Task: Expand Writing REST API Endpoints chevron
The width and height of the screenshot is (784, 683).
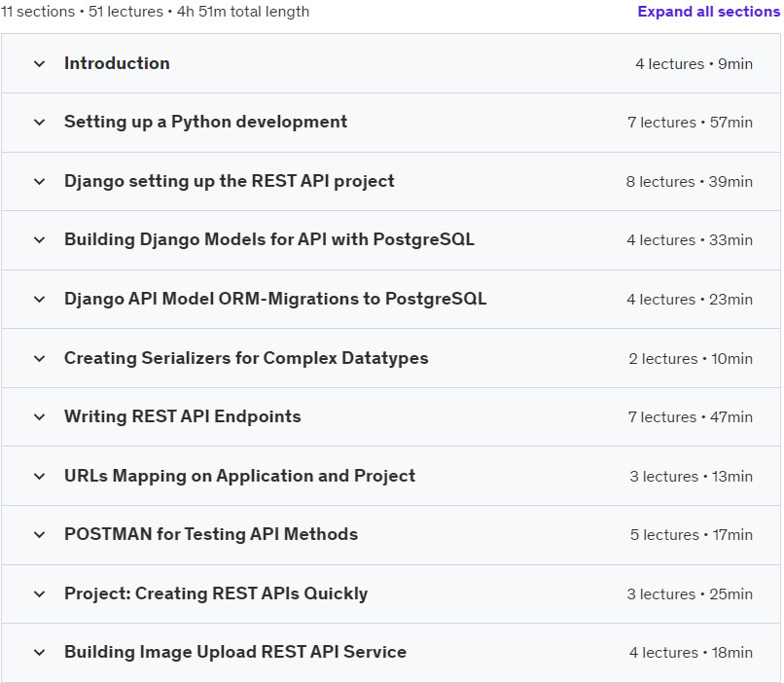Action: (40, 417)
